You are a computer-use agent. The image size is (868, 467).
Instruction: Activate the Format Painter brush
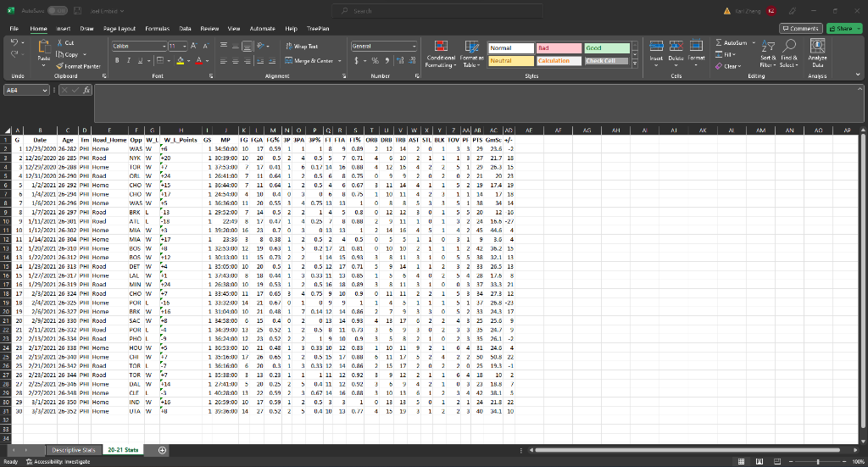pyautogui.click(x=60, y=66)
